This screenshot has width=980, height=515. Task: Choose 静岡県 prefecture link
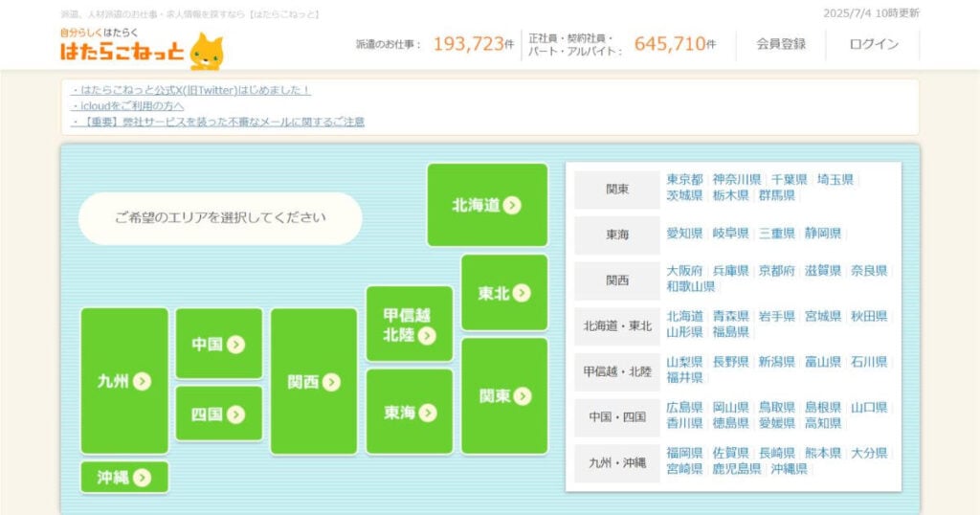(823, 234)
